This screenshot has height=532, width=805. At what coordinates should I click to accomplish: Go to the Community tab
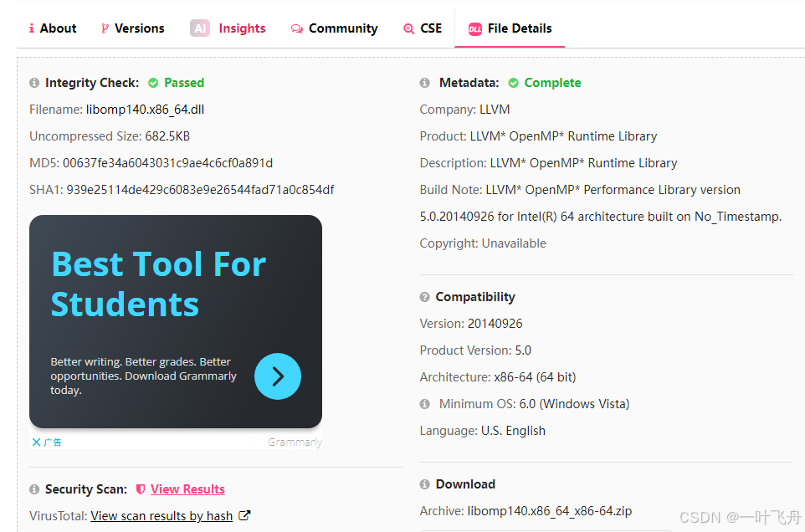pyautogui.click(x=334, y=28)
